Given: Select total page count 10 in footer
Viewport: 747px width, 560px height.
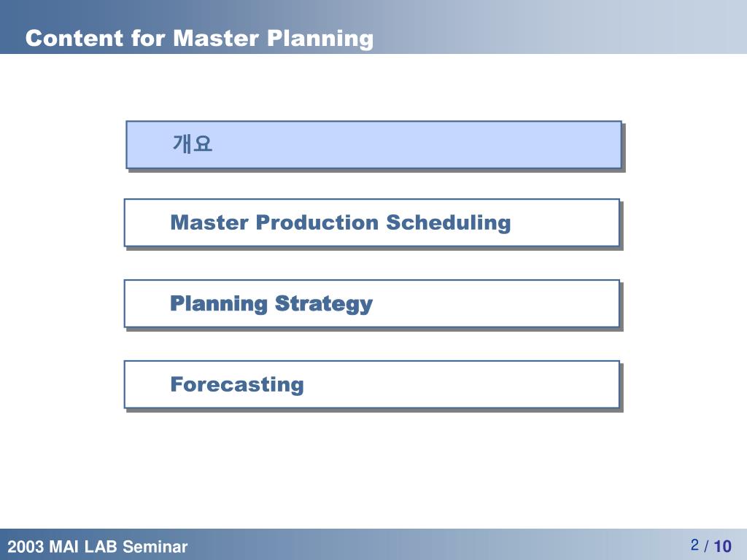Looking at the screenshot, I should (722, 546).
